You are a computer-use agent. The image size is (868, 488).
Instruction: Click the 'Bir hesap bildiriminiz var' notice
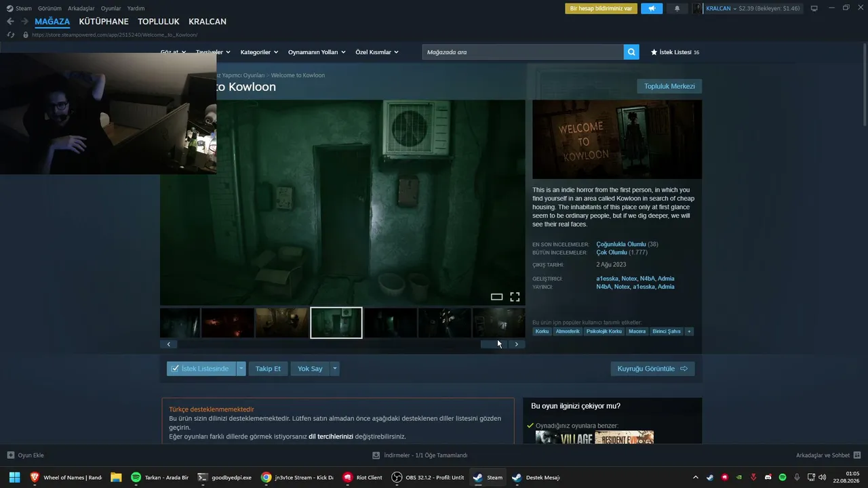tap(601, 9)
